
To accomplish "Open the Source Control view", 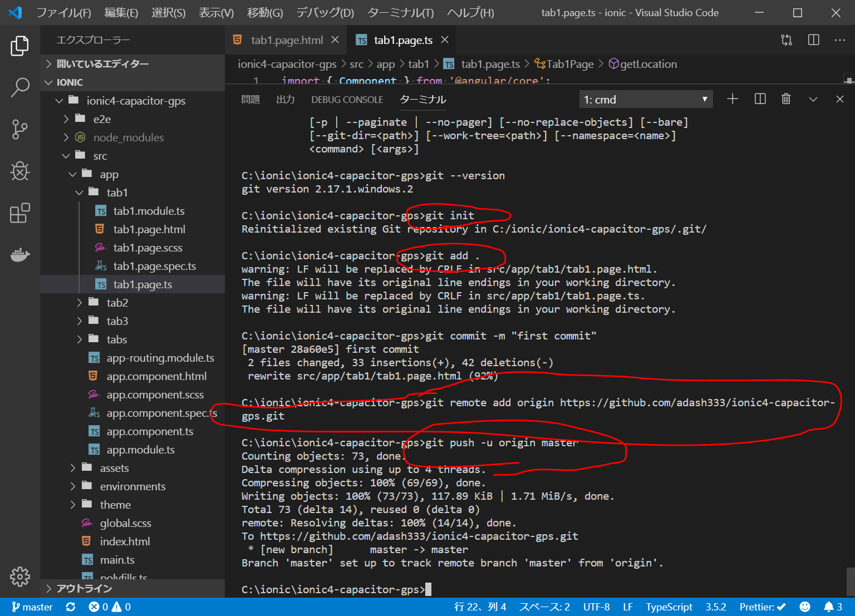I will coord(20,129).
